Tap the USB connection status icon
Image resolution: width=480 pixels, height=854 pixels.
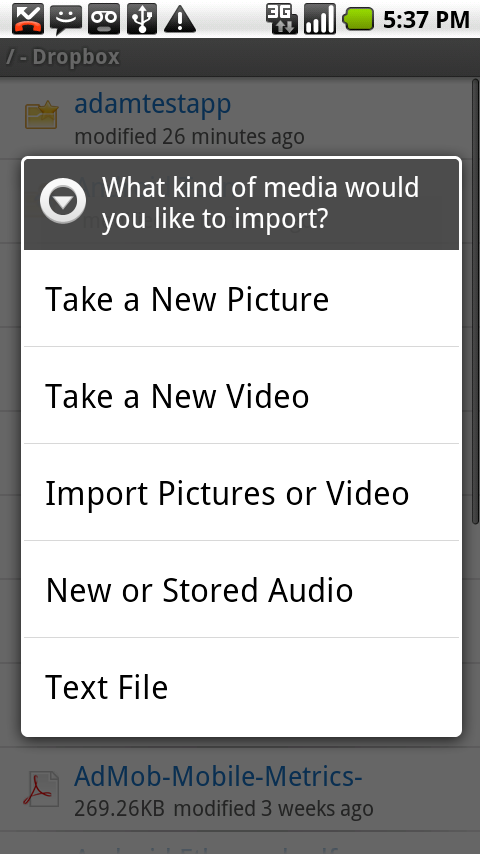pos(142,19)
